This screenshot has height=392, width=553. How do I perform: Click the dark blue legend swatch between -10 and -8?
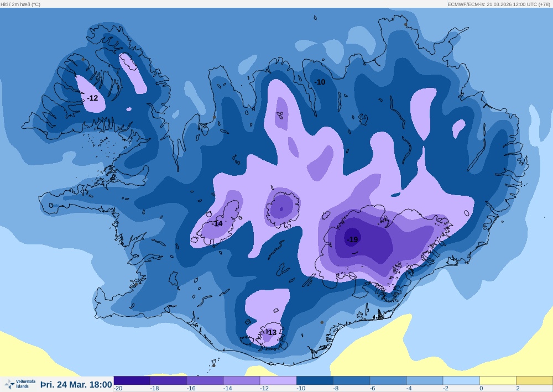pyautogui.click(x=315, y=380)
